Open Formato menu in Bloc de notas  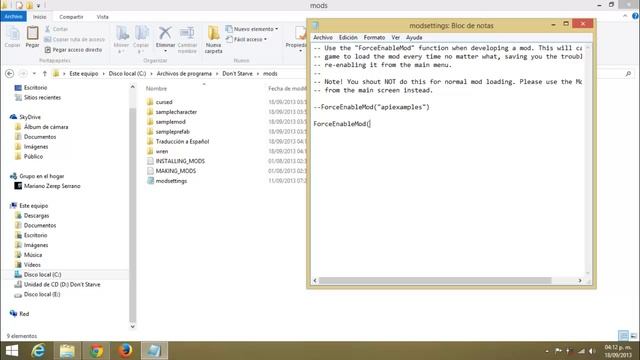pos(374,37)
